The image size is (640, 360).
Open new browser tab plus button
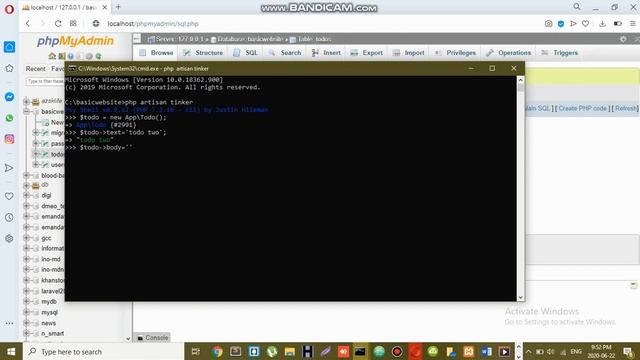coord(118,7)
